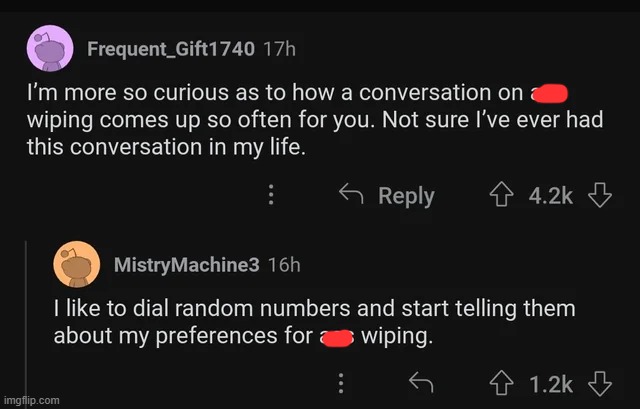Image resolution: width=640 pixels, height=409 pixels.
Task: Click the 1.2k vote score
Action: (x=551, y=384)
